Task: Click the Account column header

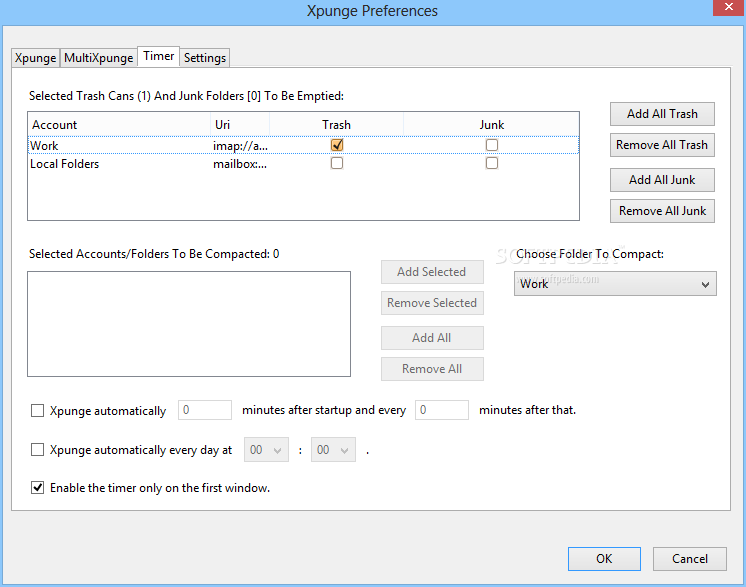Action: click(x=119, y=125)
